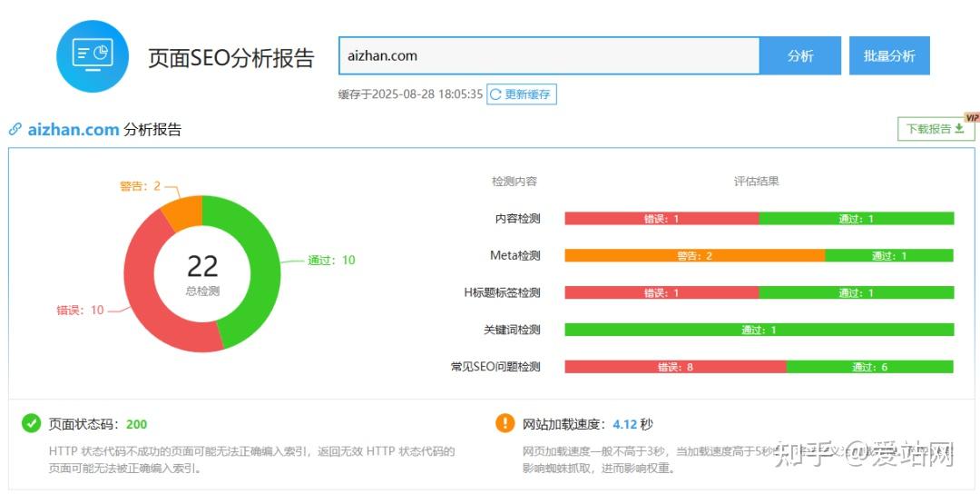Click the green check icon for 页面状态码
Image resolution: width=980 pixels, height=494 pixels.
[31, 423]
